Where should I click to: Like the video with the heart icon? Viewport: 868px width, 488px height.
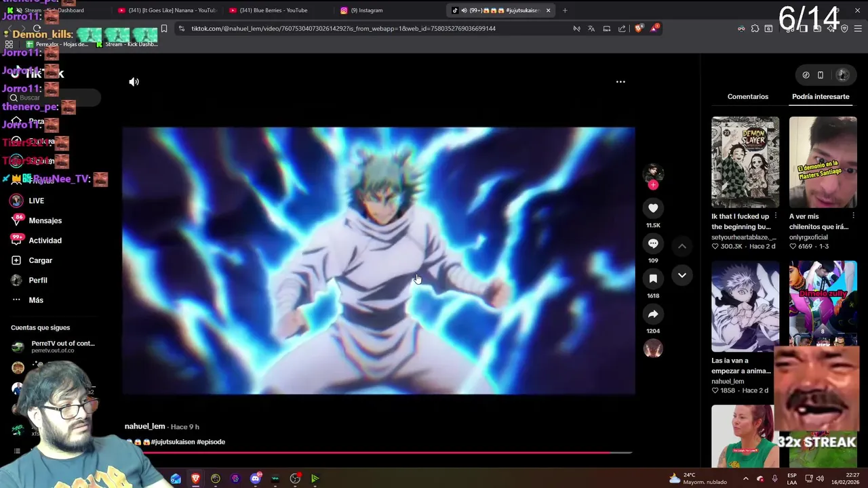[653, 208]
